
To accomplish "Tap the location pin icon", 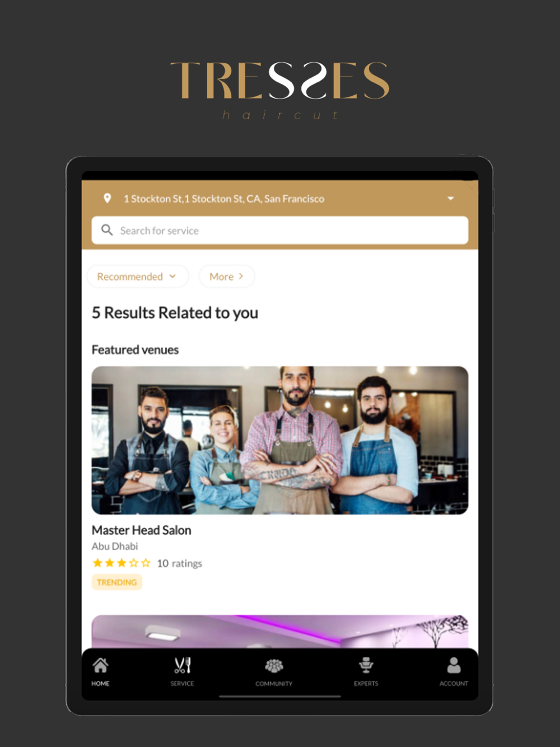I will click(x=108, y=198).
